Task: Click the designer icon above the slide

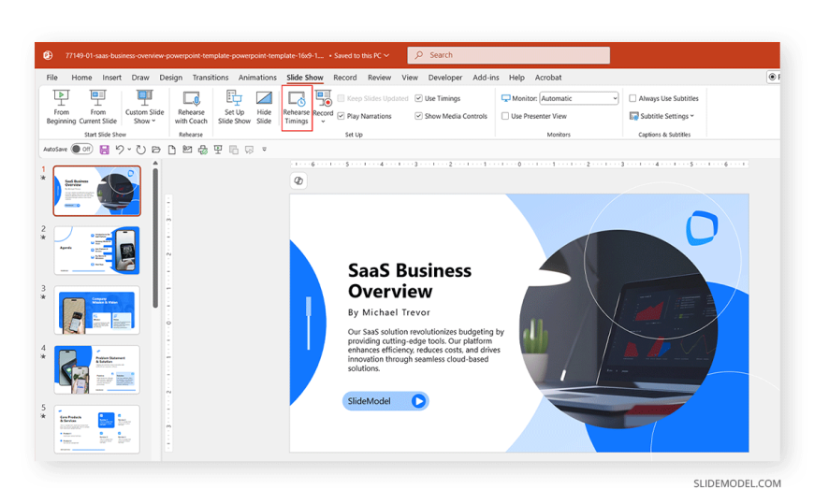Action: [x=298, y=180]
